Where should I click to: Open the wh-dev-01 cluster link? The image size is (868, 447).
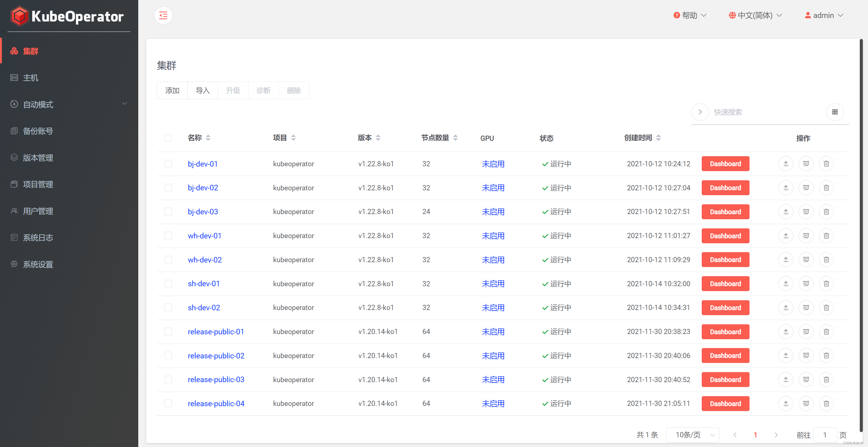(205, 235)
